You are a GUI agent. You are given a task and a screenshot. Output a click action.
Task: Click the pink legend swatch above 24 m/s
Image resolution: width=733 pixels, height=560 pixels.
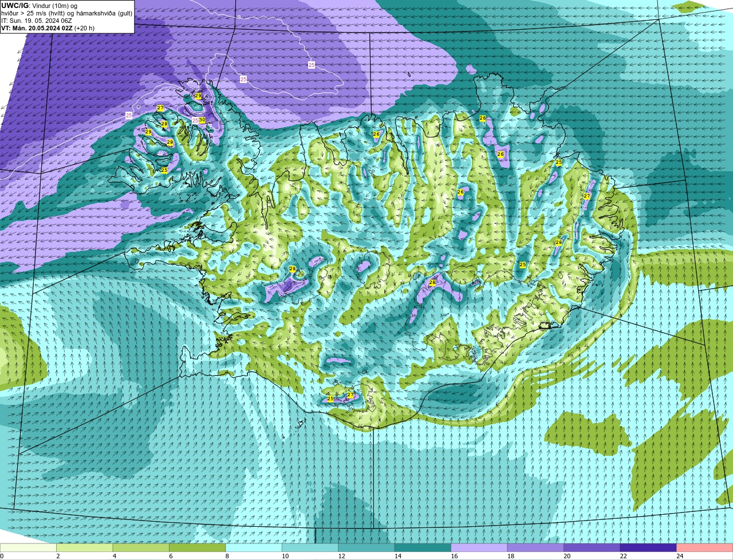pyautogui.click(x=705, y=547)
